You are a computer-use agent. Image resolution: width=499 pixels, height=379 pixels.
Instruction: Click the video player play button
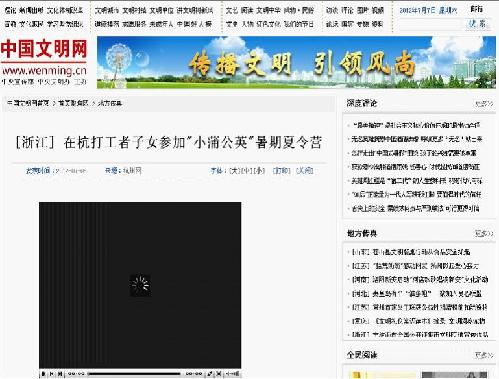click(43, 374)
